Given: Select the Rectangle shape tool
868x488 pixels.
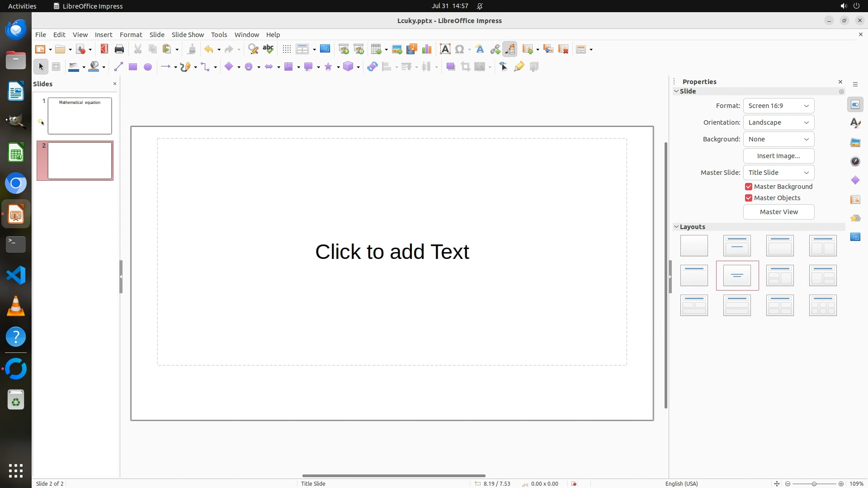Looking at the screenshot, I should click(x=132, y=67).
